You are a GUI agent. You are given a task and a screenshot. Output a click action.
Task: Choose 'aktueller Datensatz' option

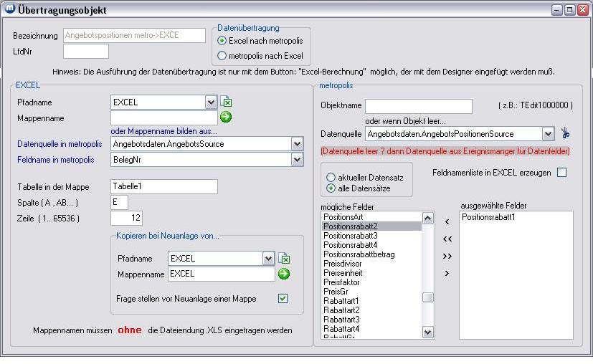point(331,177)
